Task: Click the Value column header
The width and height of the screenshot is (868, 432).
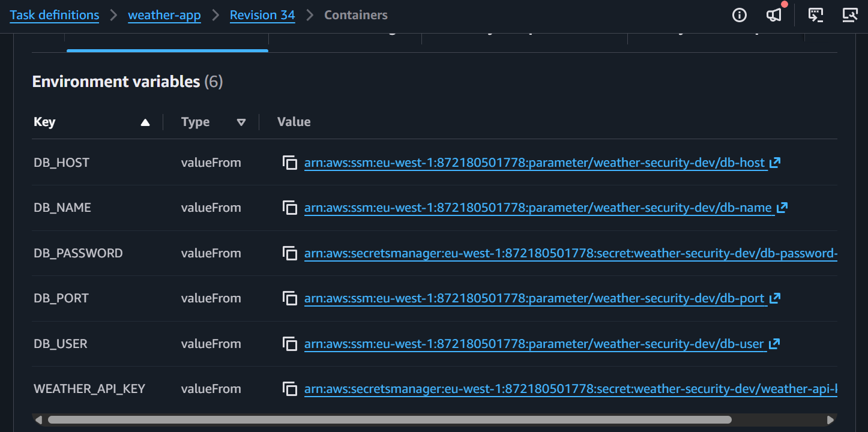Action: coord(294,122)
